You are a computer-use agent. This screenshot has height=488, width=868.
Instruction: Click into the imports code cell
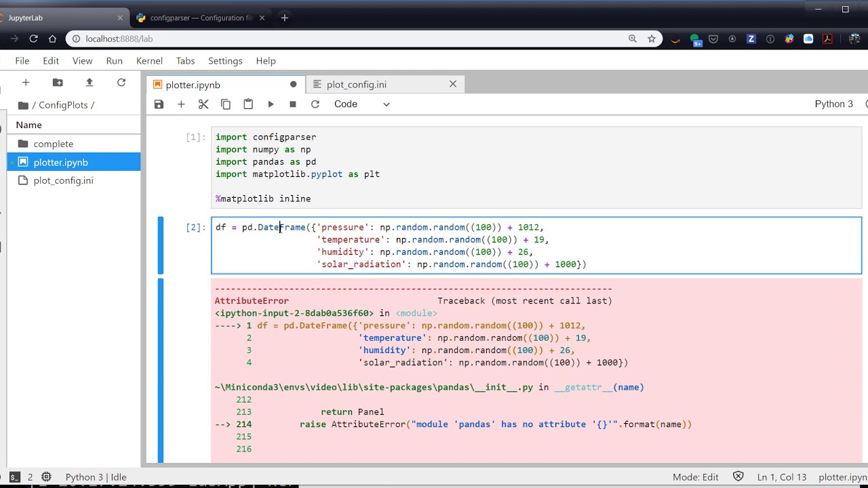point(536,167)
